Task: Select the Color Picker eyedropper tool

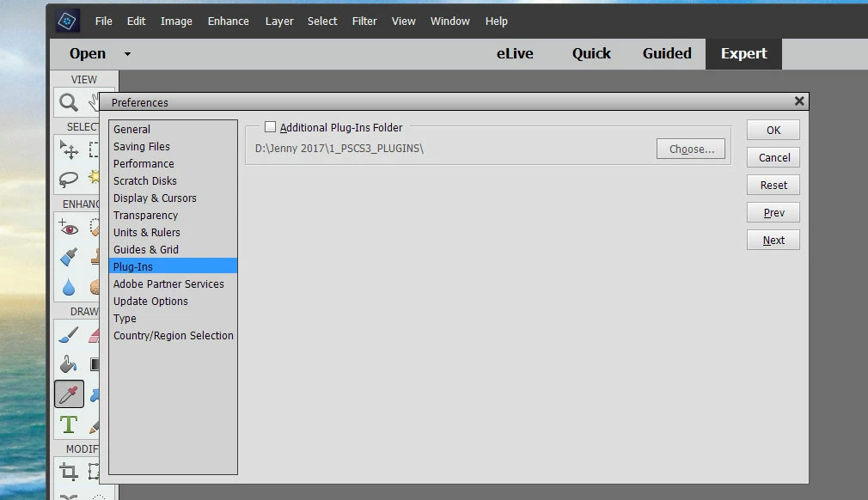Action: point(70,394)
